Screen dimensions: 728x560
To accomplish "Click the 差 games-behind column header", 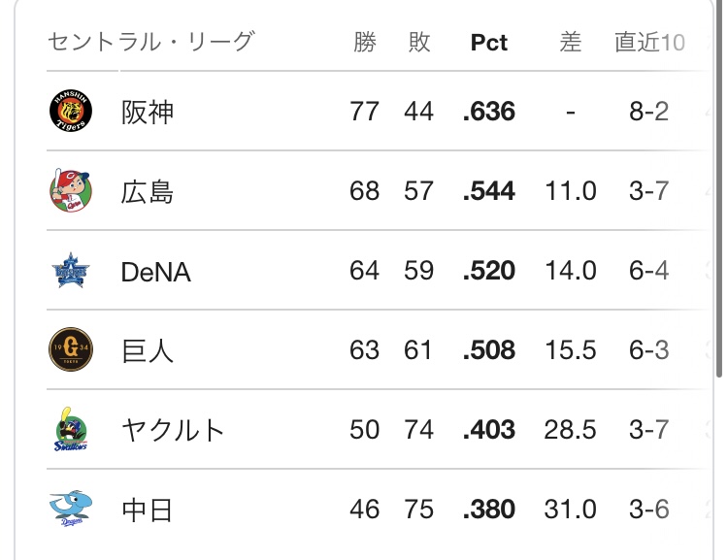I will (x=571, y=43).
